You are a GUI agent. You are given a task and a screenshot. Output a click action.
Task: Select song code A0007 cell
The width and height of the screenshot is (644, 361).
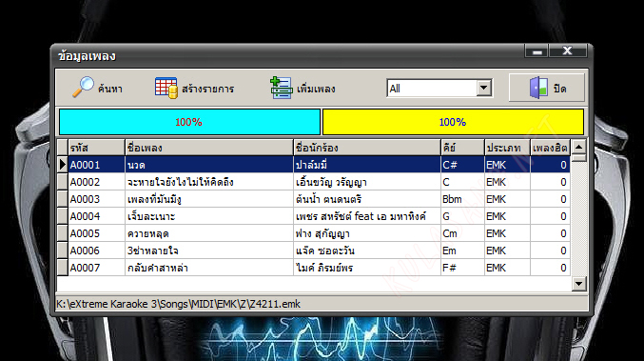[x=96, y=268]
